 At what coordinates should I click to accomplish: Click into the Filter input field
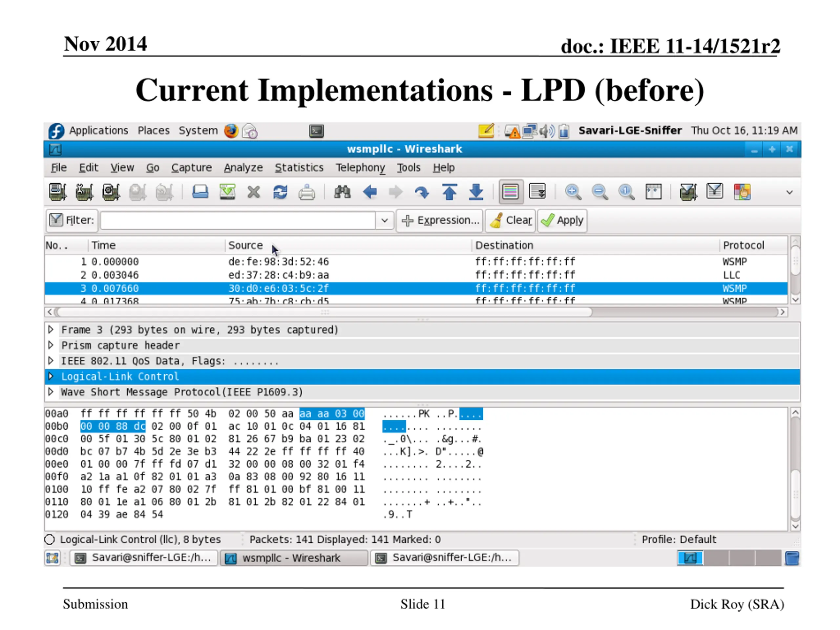(238, 220)
